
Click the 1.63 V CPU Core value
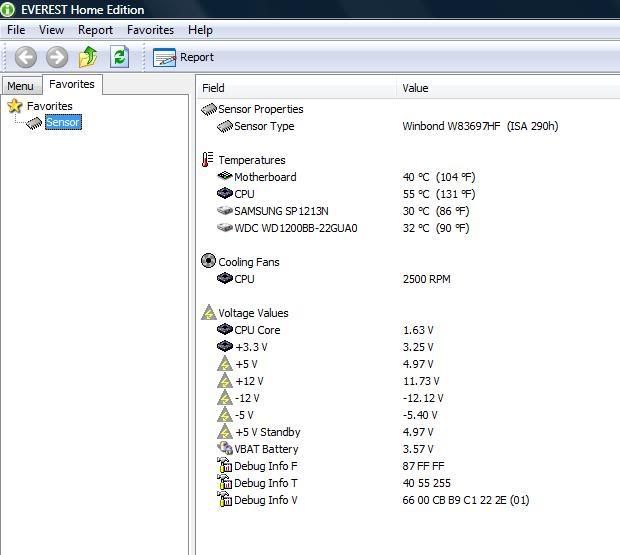pos(418,330)
